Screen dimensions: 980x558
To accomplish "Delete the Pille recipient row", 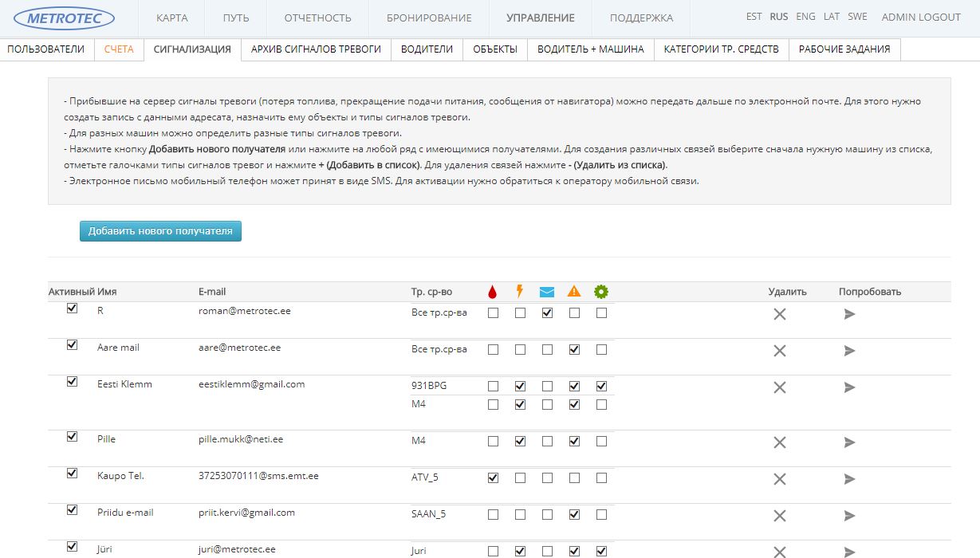I will coord(780,442).
